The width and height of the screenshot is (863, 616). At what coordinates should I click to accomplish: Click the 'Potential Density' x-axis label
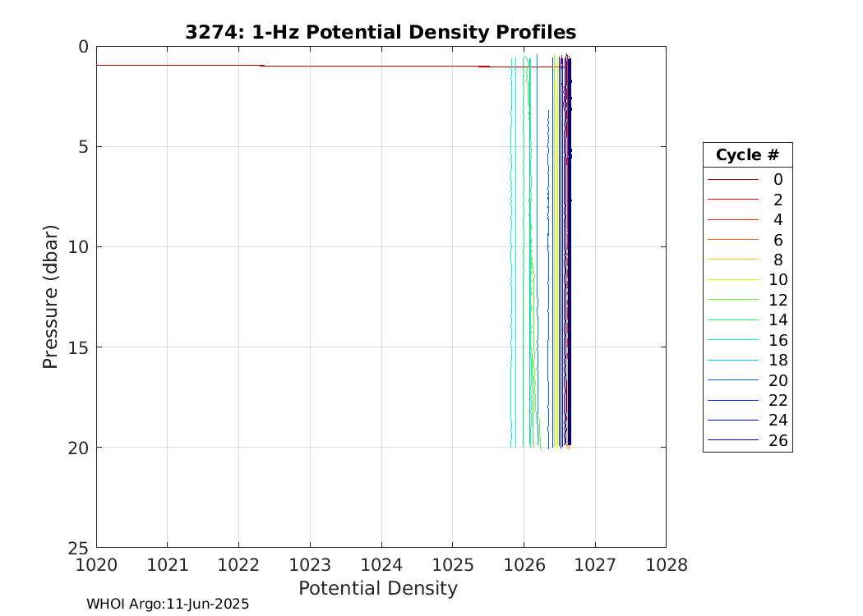pos(378,589)
